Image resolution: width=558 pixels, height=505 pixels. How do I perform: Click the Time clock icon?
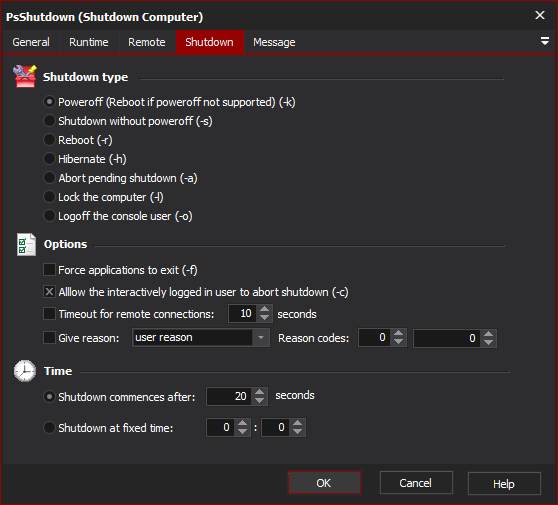(x=25, y=371)
